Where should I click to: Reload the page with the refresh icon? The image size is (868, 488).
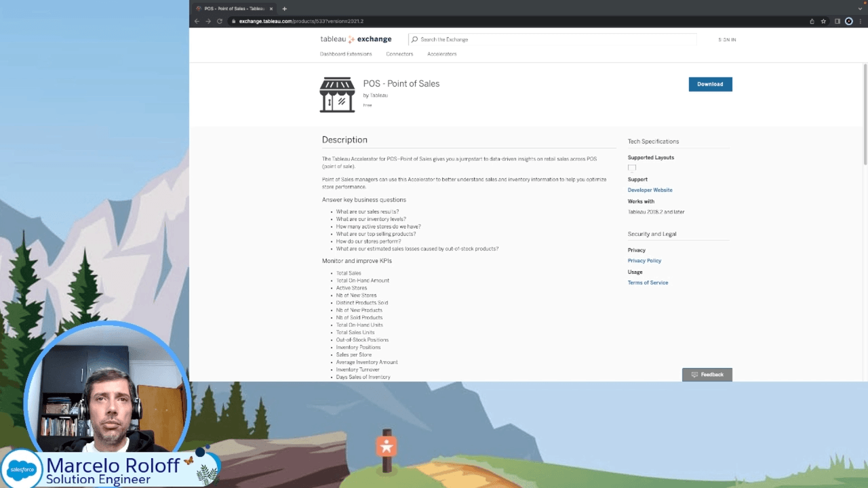coord(220,21)
